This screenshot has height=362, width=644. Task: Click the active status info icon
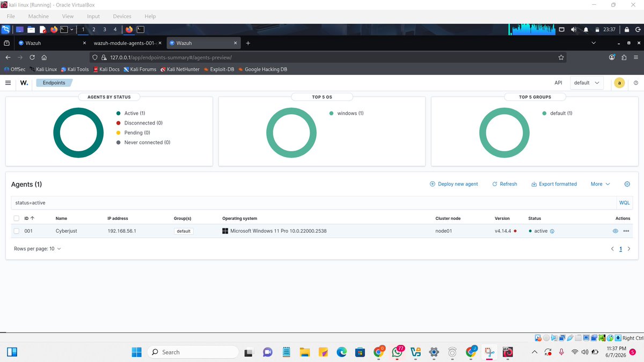click(x=552, y=231)
